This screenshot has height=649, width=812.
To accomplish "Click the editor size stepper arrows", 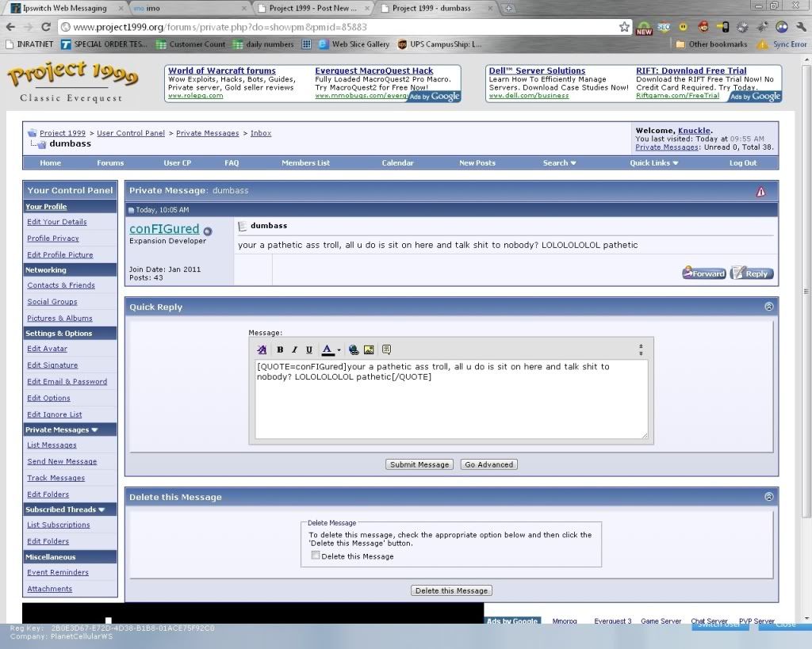I will click(x=641, y=350).
